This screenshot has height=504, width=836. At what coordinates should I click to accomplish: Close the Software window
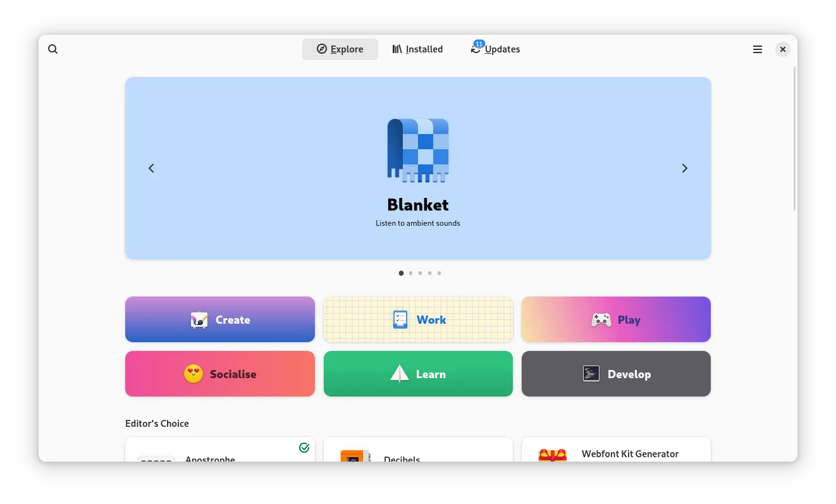click(x=783, y=49)
